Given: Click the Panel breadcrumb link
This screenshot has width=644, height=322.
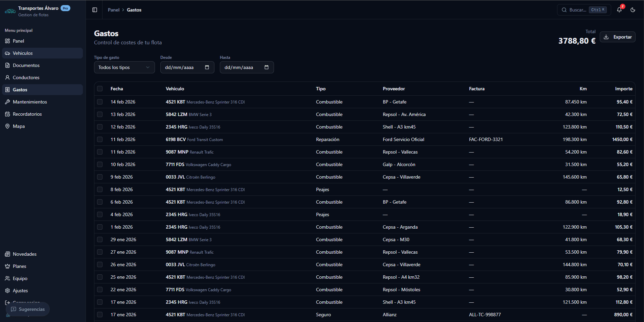Looking at the screenshot, I should pos(113,10).
